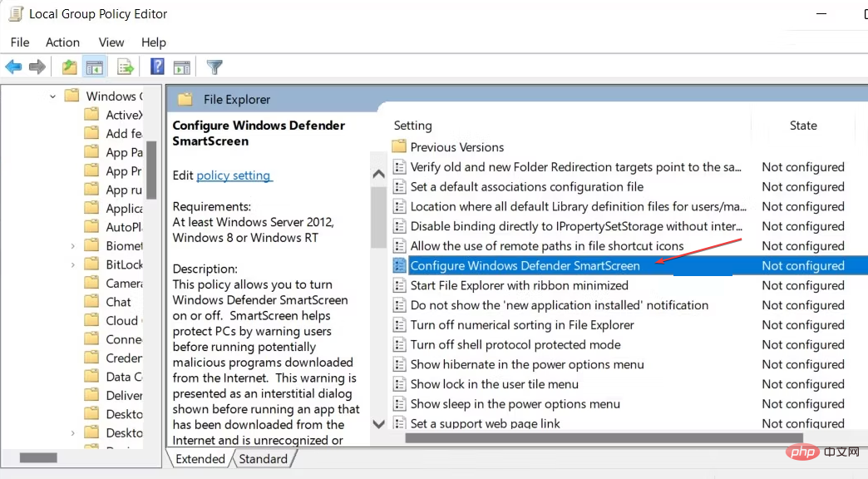
Task: Select the Creder tree item
Action: click(124, 358)
